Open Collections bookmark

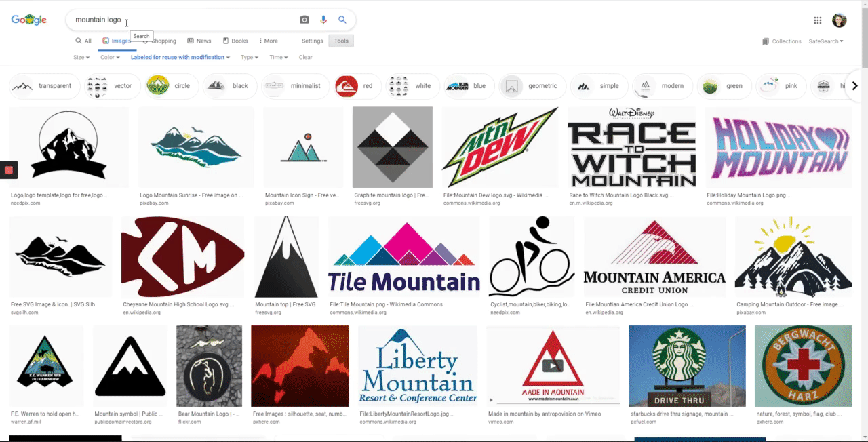point(781,41)
